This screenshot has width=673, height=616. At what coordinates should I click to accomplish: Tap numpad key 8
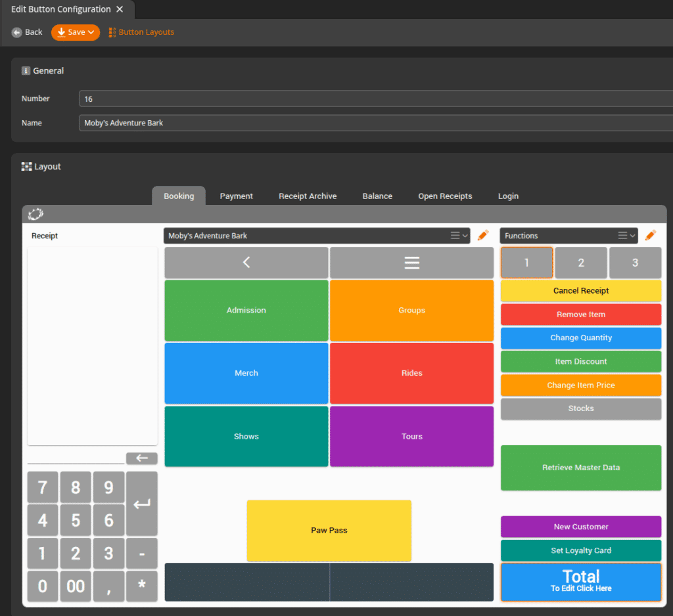point(76,487)
